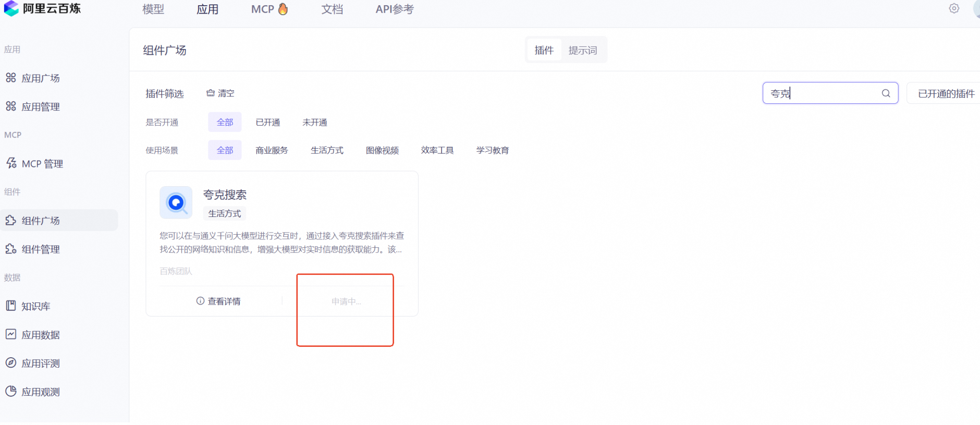980x425 pixels.
Task: Open 应用管理 in sidebar
Action: coord(40,107)
